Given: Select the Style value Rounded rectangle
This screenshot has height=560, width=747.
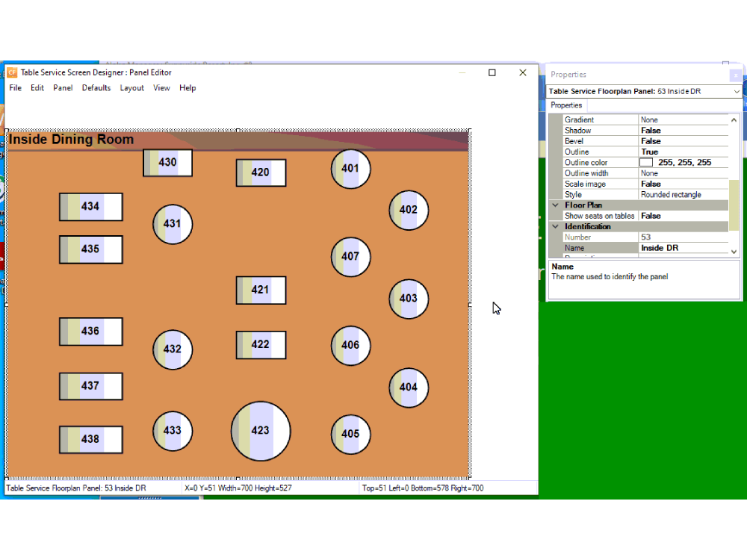Looking at the screenshot, I should pyautogui.click(x=684, y=195).
